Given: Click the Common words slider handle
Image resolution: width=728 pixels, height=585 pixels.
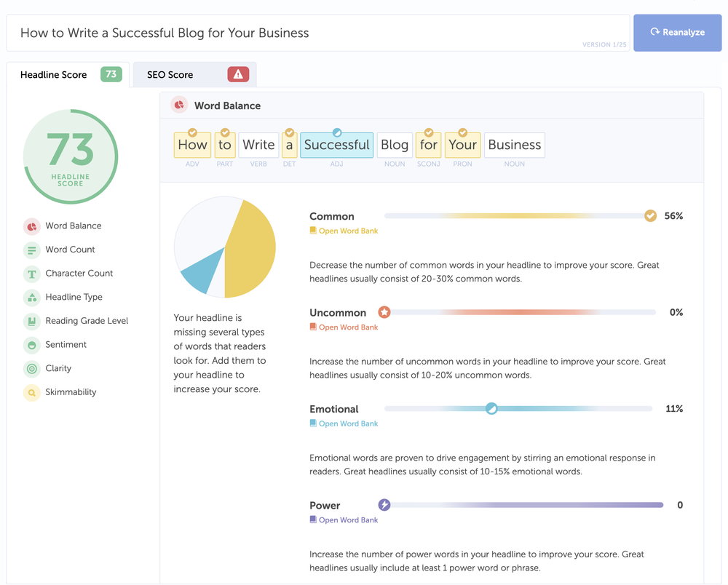Looking at the screenshot, I should 650,215.
